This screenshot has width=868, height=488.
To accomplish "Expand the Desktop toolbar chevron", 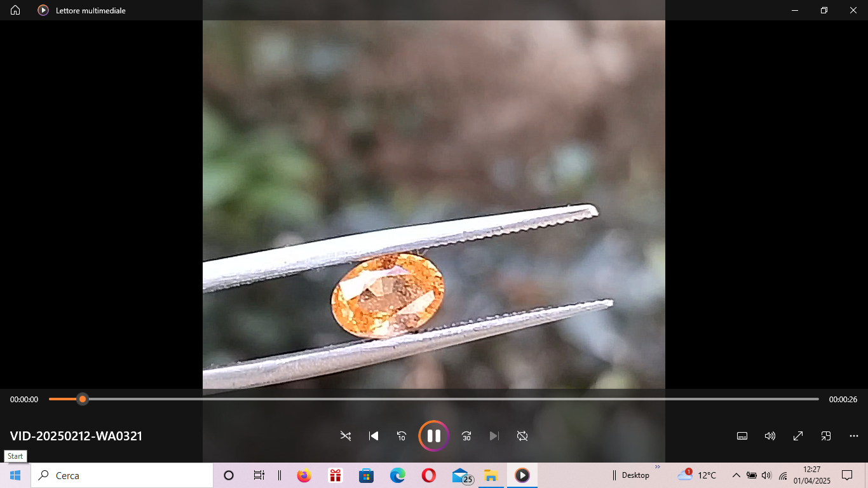I will click(x=657, y=467).
